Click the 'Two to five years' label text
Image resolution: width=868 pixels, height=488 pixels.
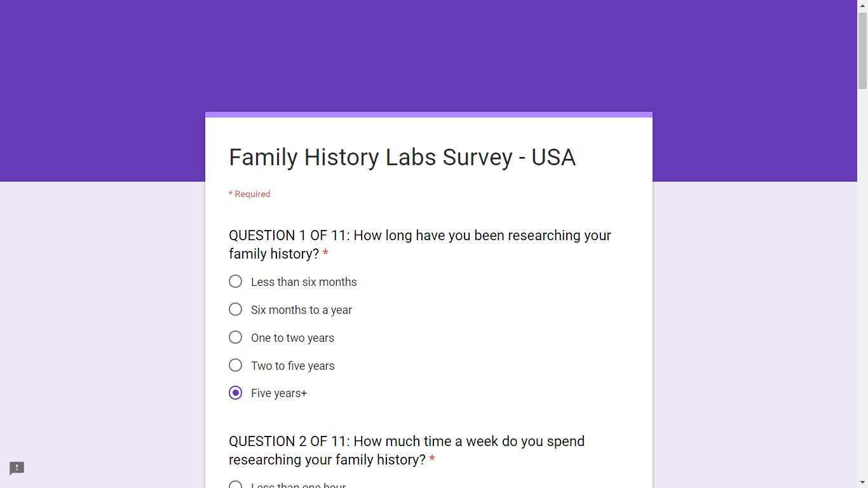293,365
